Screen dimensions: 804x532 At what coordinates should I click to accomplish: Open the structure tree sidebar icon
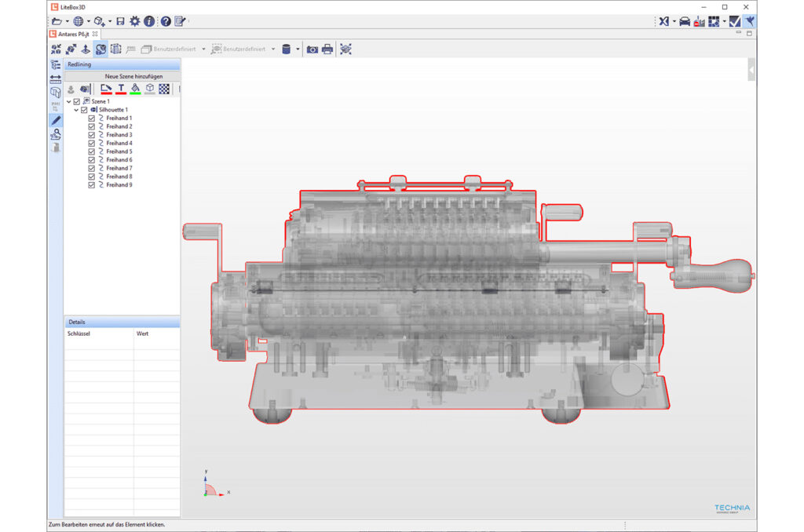pyautogui.click(x=56, y=64)
